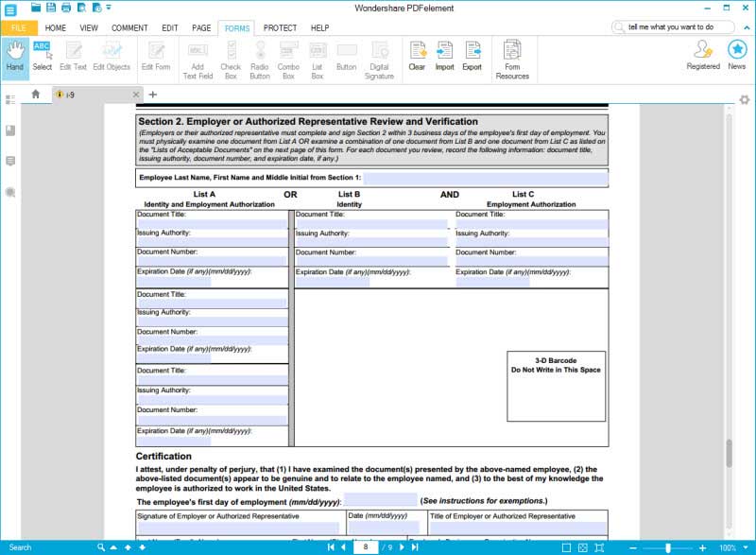The width and height of the screenshot is (756, 555).
Task: Open the bookmarks sidebar panel
Action: 10,130
